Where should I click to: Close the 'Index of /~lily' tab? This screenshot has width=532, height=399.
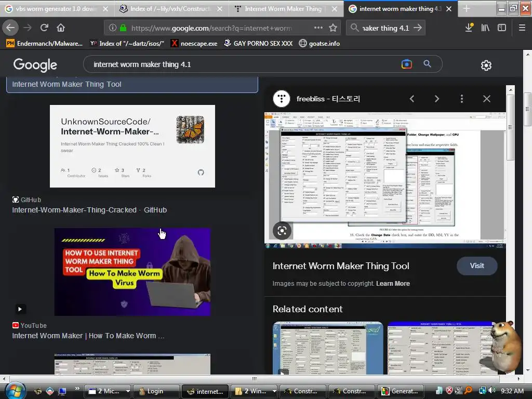click(x=220, y=9)
